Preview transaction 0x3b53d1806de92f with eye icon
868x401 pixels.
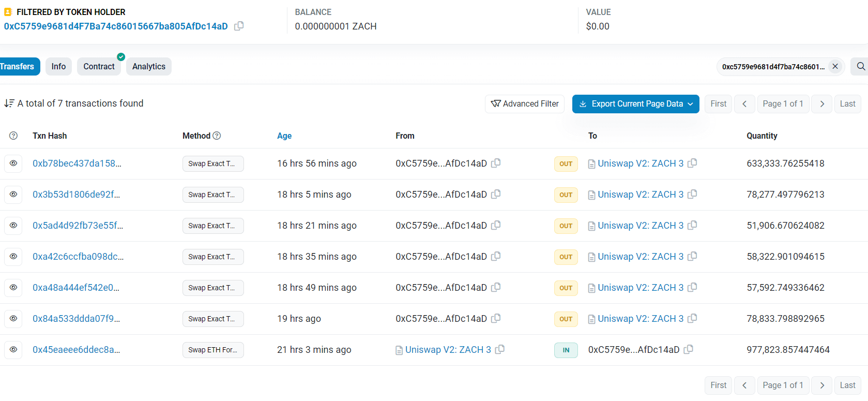tap(13, 195)
